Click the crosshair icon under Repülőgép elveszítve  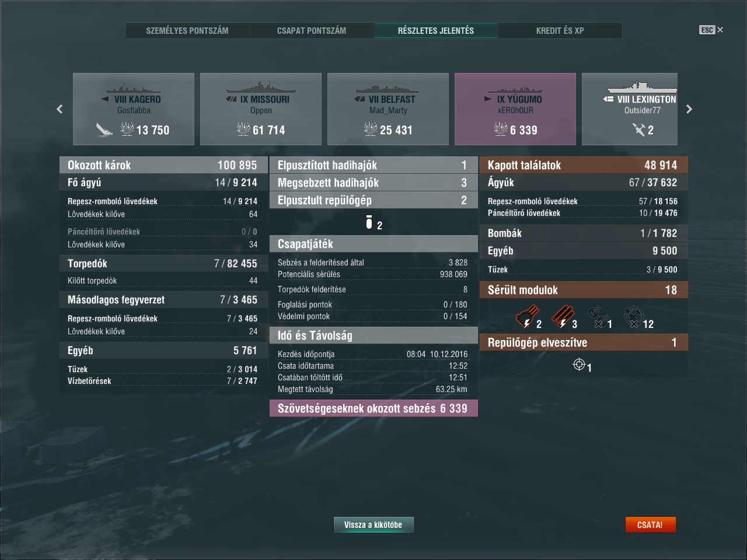click(x=579, y=365)
